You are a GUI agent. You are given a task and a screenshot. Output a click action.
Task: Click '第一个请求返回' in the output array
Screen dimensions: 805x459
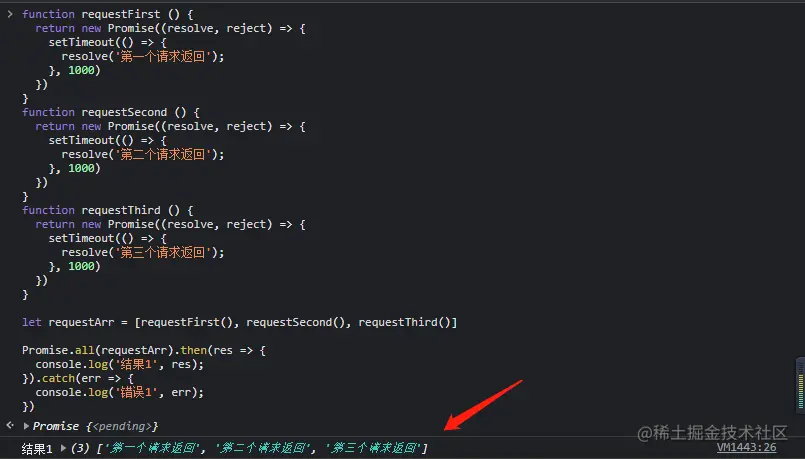pyautogui.click(x=150, y=448)
